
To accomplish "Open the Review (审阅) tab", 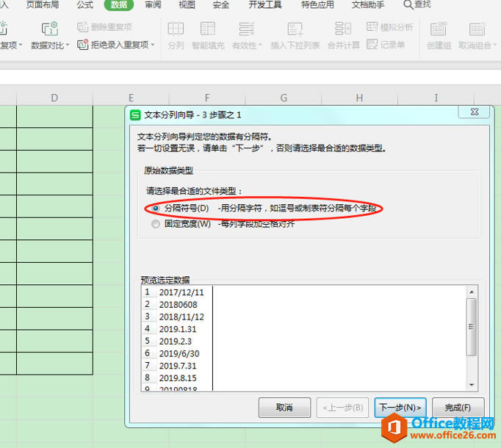I will point(153,5).
